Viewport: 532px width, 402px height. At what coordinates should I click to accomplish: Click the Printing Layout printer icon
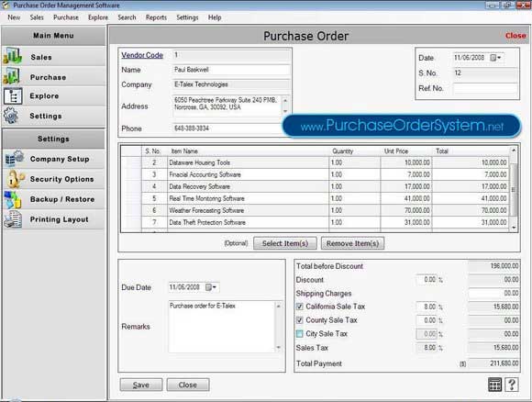click(x=13, y=219)
